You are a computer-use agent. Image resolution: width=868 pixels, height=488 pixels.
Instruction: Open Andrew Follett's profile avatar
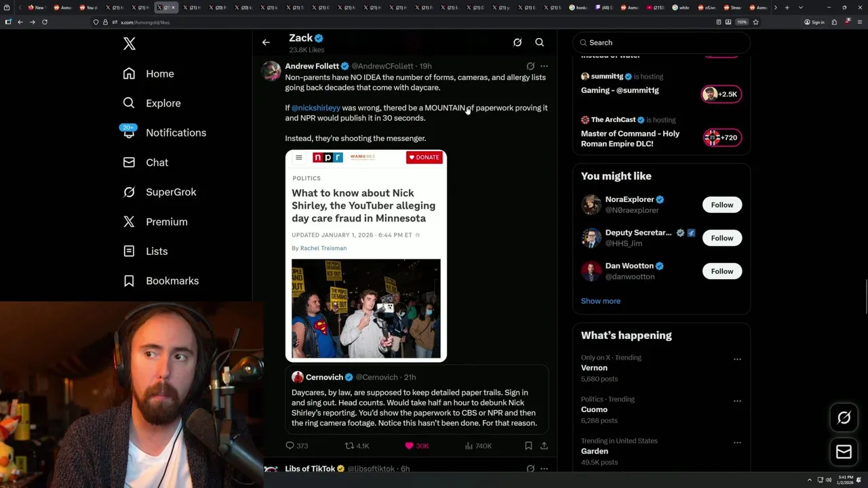(x=271, y=71)
